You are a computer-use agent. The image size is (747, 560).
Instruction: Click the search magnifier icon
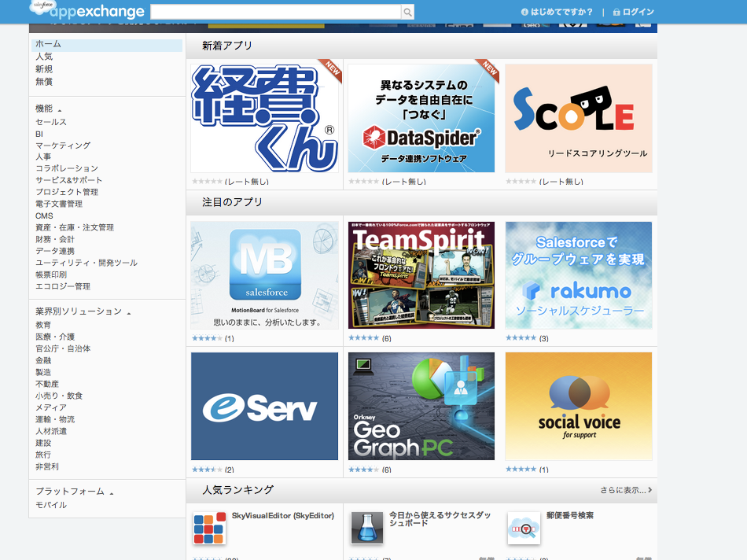(408, 12)
